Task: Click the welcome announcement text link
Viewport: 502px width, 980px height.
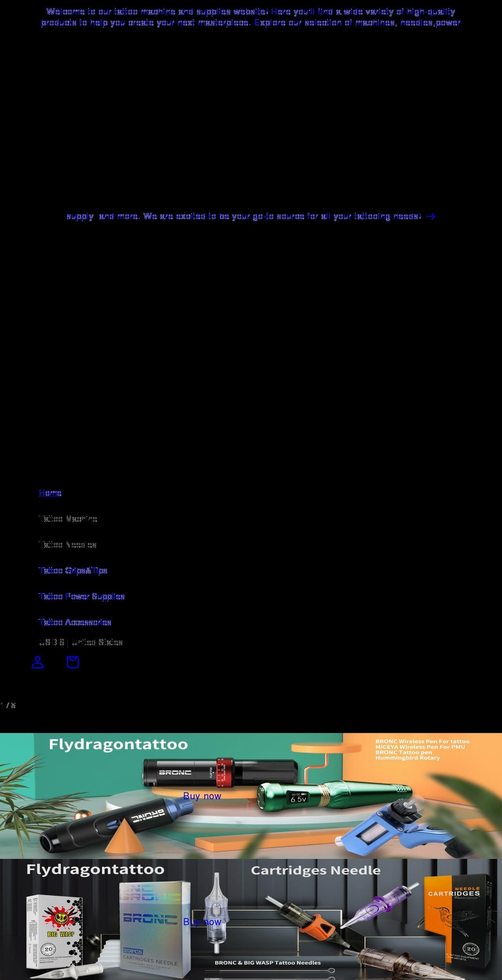Action: pyautogui.click(x=251, y=17)
